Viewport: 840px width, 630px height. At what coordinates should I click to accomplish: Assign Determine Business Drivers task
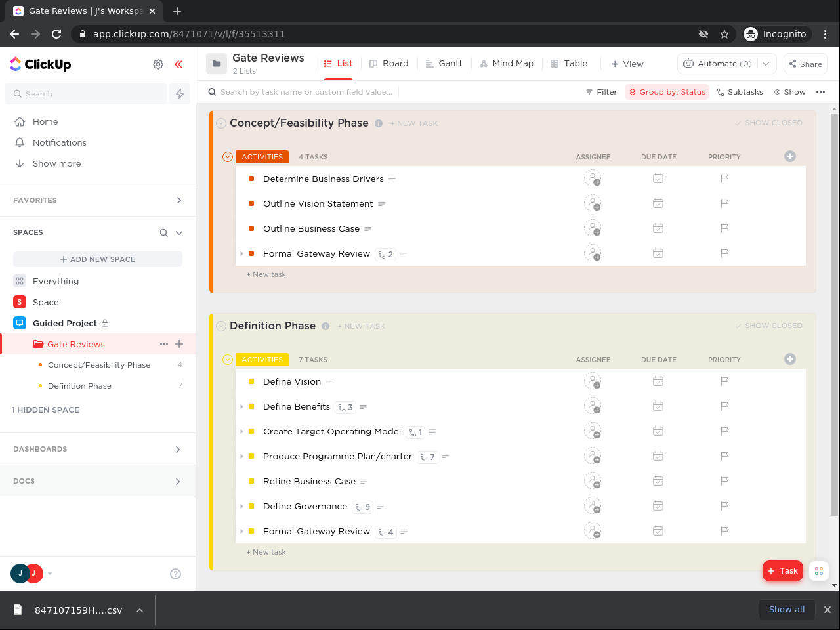[x=593, y=178]
